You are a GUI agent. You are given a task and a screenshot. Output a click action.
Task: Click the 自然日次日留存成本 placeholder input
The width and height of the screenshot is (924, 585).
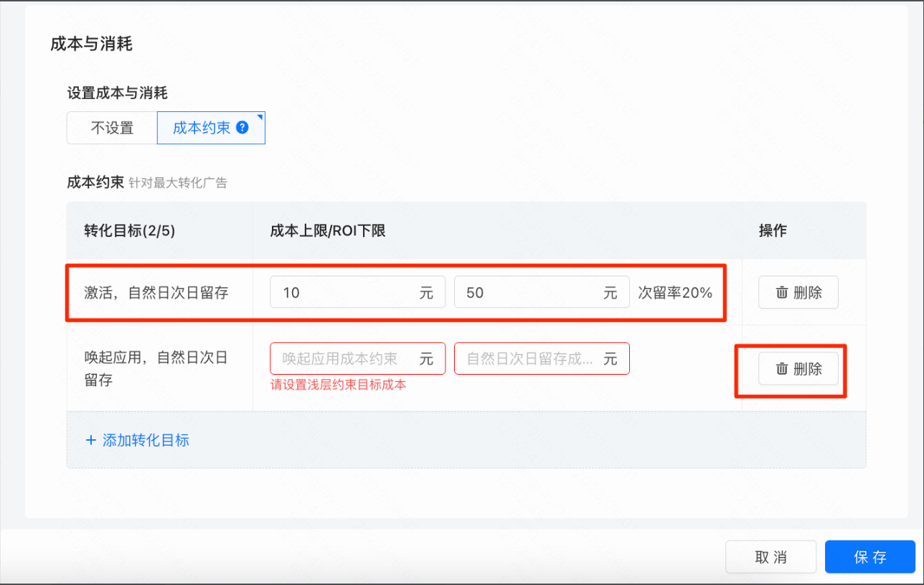[x=542, y=358]
